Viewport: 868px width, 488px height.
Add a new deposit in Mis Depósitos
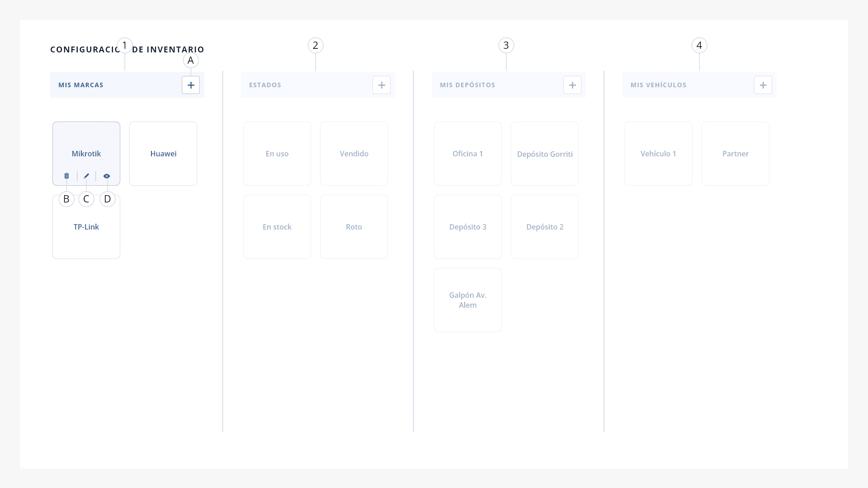[572, 85]
